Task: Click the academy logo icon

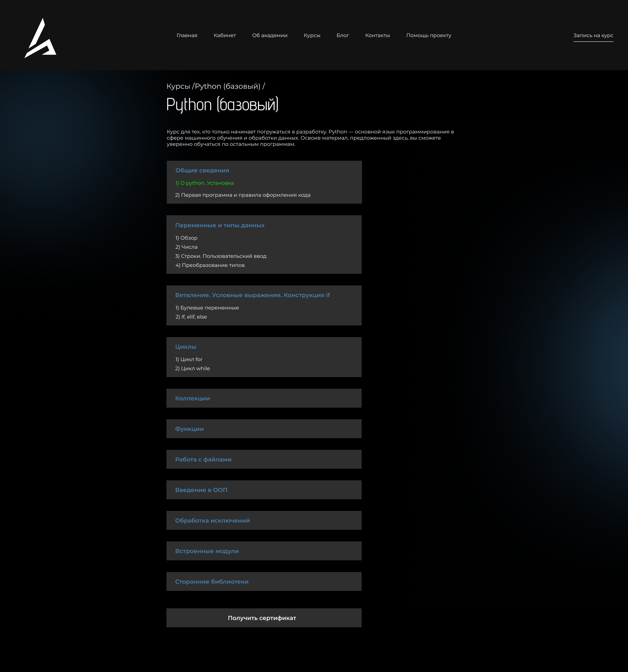Action: 40,38
